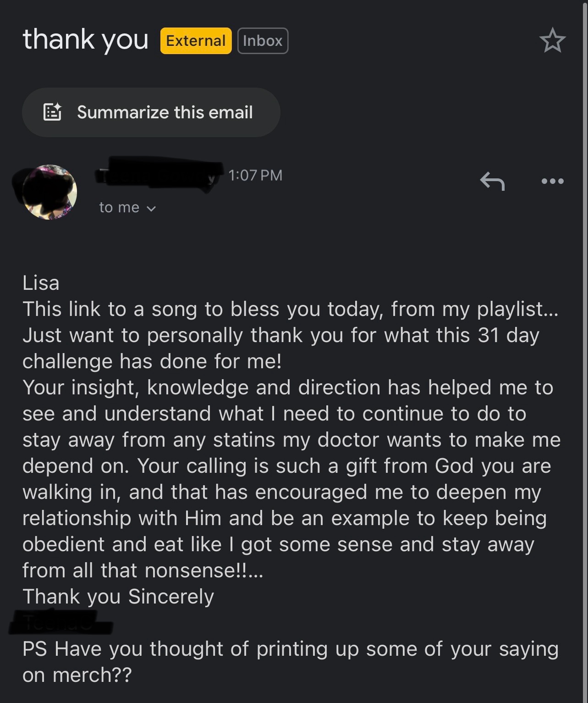Click the "thank you" subject heading
588x703 pixels.
[x=86, y=39]
